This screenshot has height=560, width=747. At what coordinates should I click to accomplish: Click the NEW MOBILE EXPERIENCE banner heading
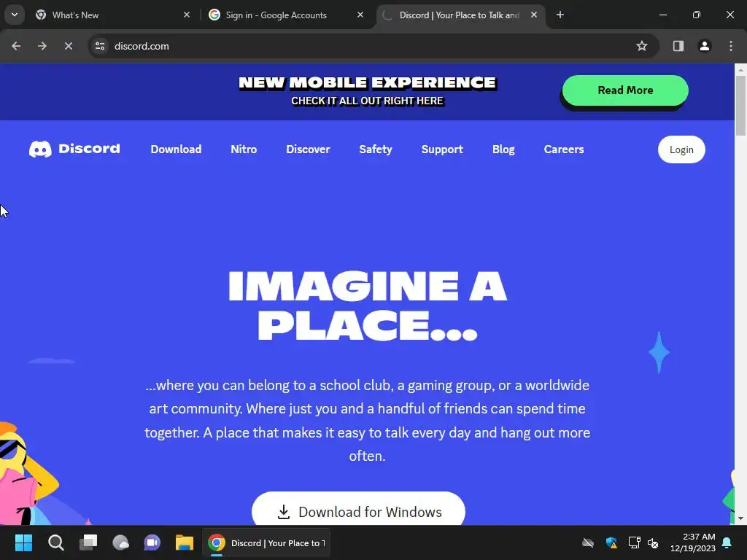[368, 83]
